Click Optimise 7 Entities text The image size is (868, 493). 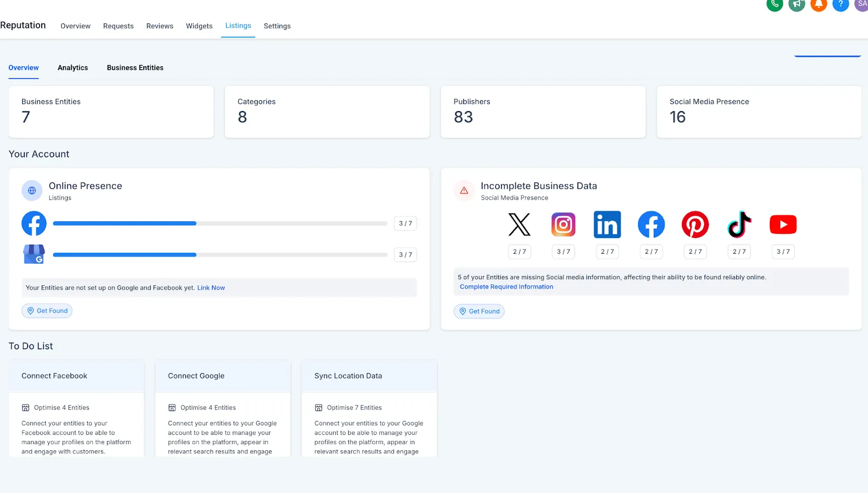click(x=354, y=408)
